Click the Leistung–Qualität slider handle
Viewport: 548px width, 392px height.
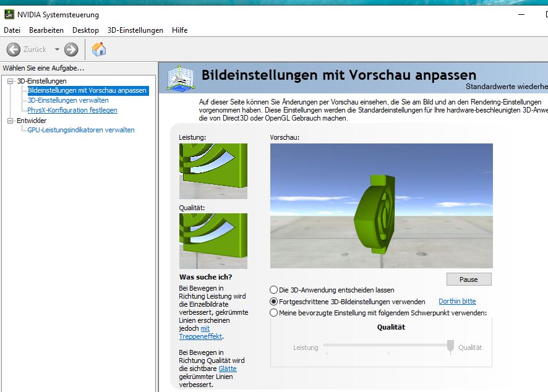tap(450, 346)
